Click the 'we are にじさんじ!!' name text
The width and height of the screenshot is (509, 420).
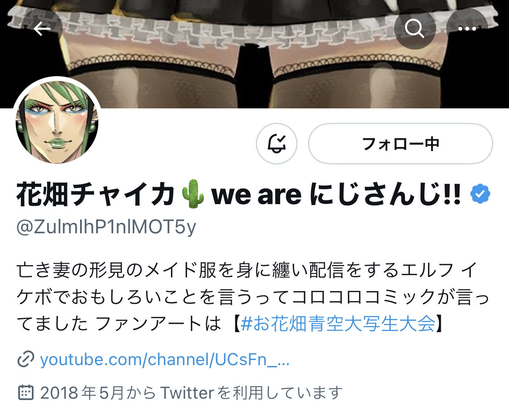tap(336, 194)
